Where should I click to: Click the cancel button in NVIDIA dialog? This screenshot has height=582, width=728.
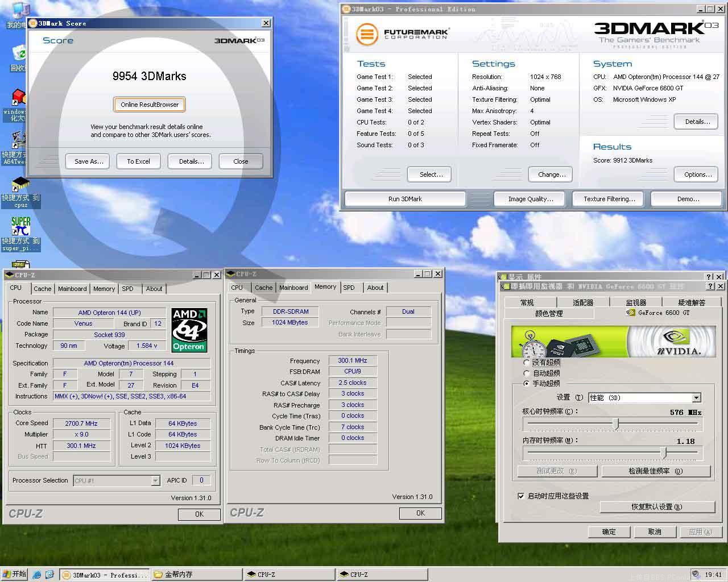pyautogui.click(x=655, y=532)
